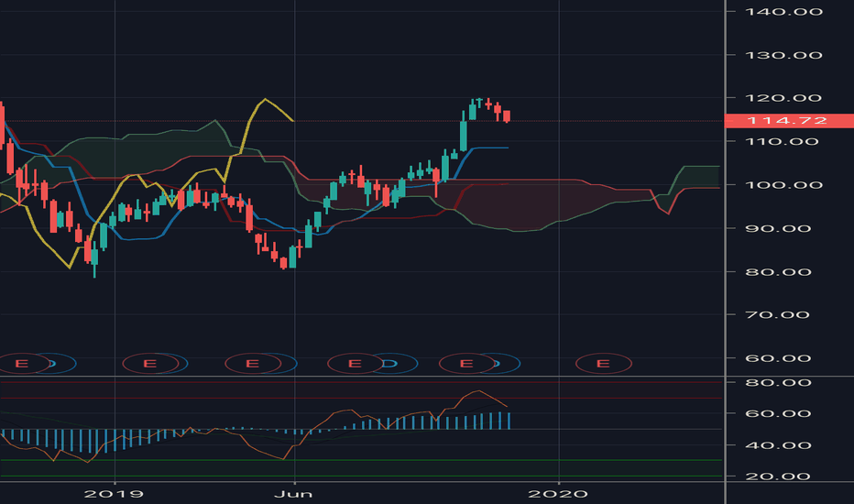Click the 60.00 label on the oscillator pane axis
This screenshot has height=504, width=854.
(x=778, y=413)
